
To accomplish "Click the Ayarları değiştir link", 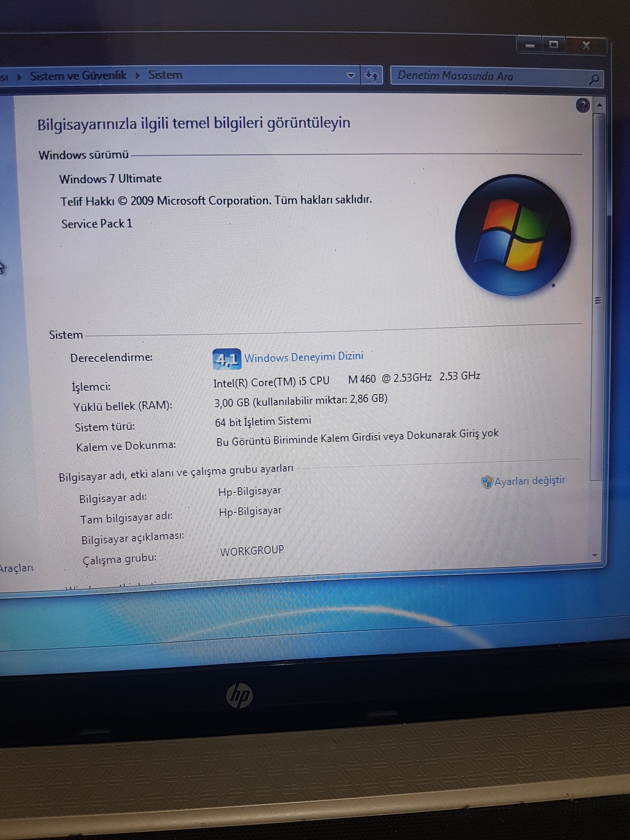I will coord(530,481).
